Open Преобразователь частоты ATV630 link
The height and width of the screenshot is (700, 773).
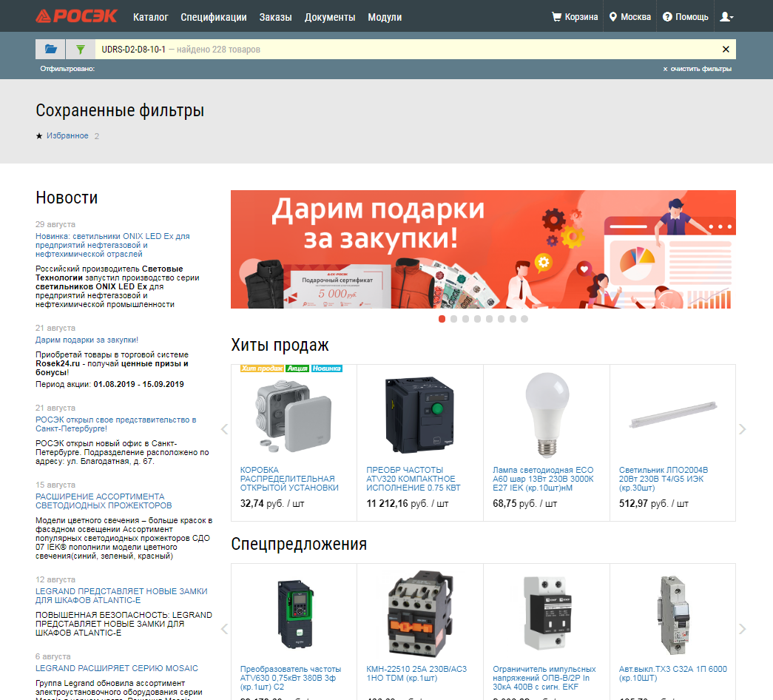click(291, 678)
